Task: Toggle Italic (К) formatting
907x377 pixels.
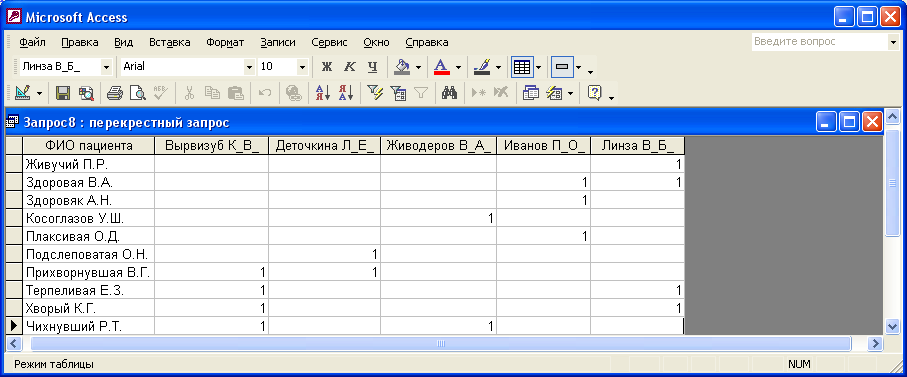Action: click(x=349, y=67)
